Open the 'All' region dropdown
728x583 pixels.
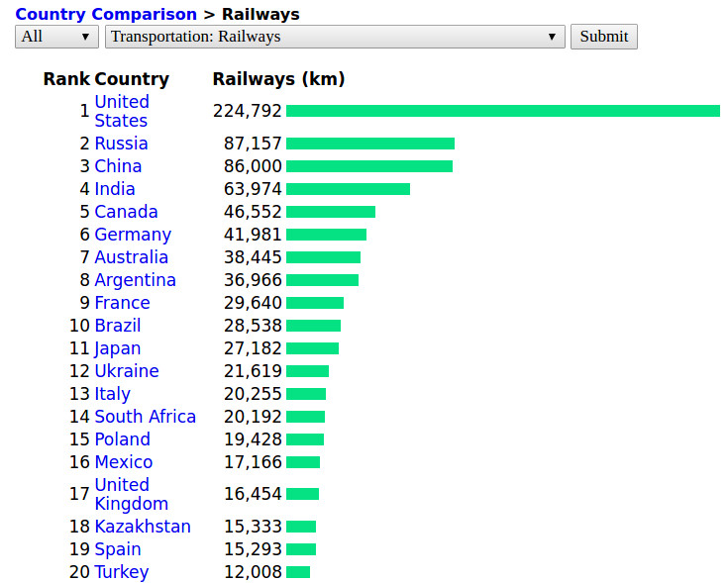point(56,37)
